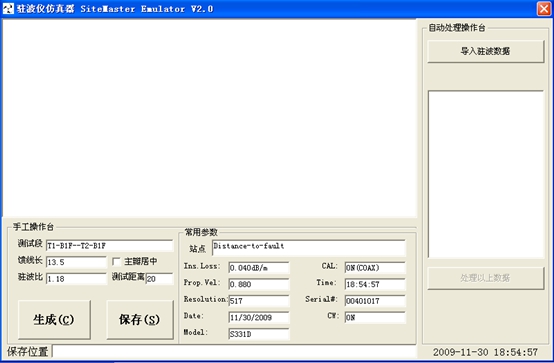
Task: Click the 导入驻波数据 import button
Action: coord(485,52)
